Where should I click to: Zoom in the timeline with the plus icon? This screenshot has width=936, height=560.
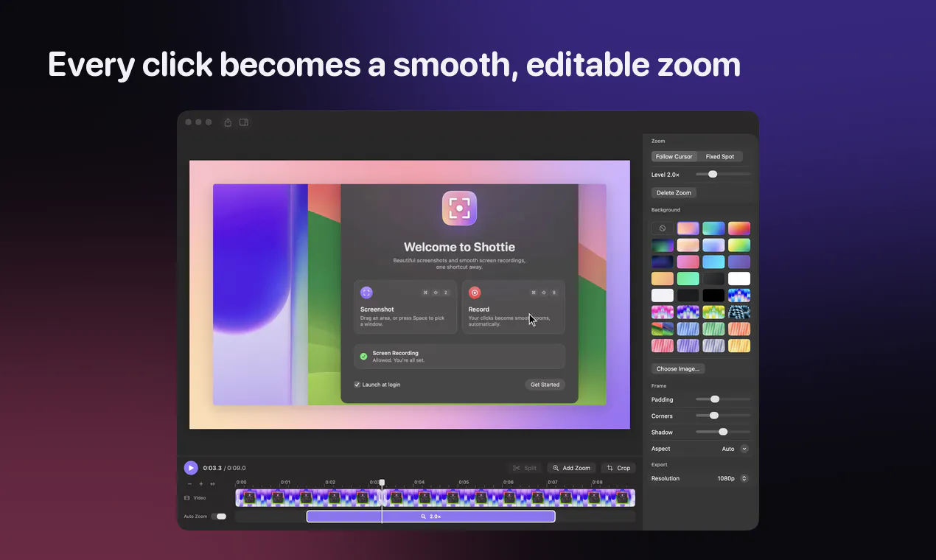pos(200,484)
